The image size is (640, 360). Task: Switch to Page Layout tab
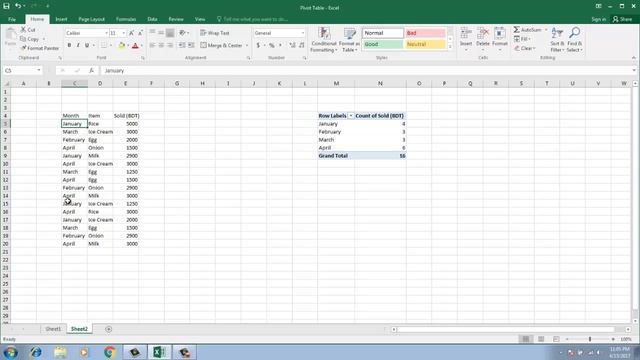point(91,19)
